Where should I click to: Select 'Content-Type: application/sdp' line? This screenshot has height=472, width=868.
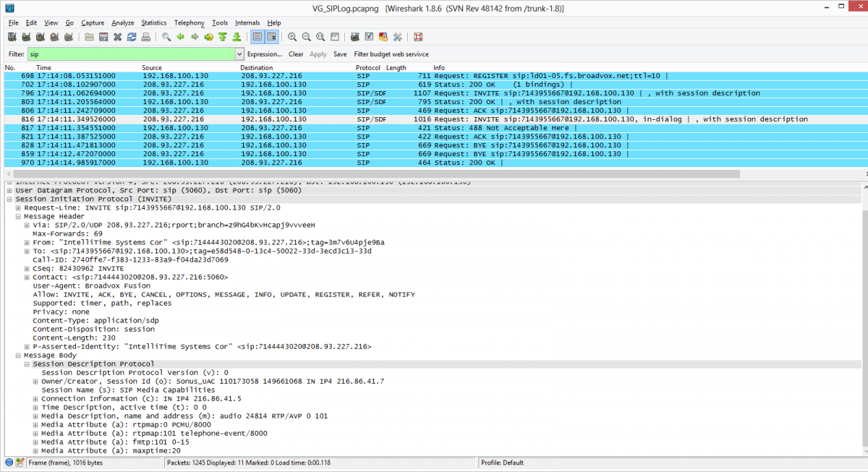tap(94, 320)
